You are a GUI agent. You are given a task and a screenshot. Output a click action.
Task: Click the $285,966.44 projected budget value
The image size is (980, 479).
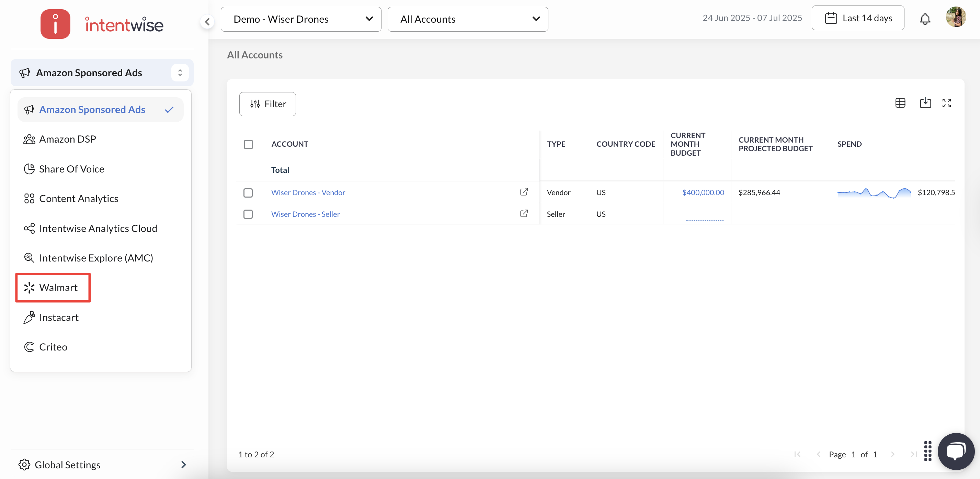[759, 192]
